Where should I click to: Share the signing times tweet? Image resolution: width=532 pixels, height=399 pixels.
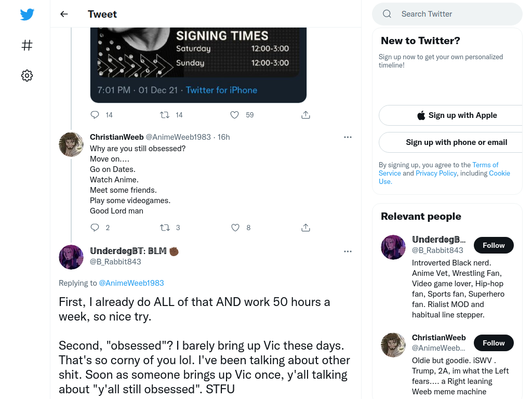pos(305,115)
